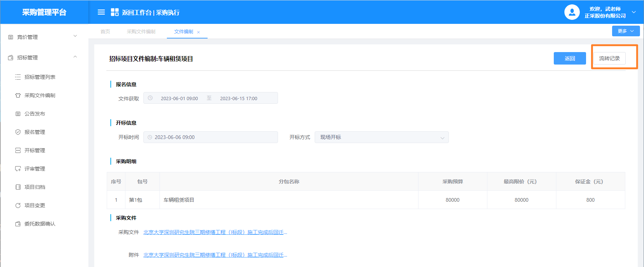Open 报名管理 in the sidebar

tap(34, 132)
